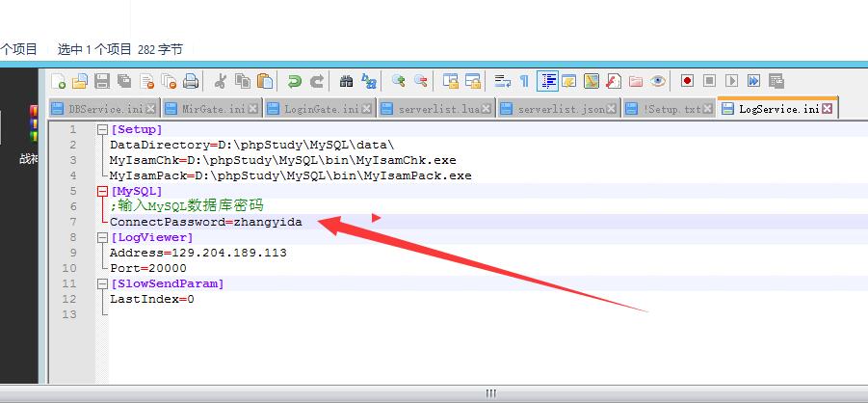Toggle show all characters pilcrow icon

(524, 82)
